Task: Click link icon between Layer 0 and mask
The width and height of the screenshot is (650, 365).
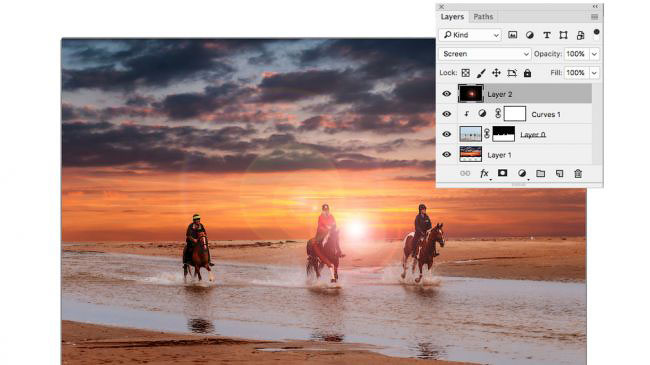Action: click(487, 134)
